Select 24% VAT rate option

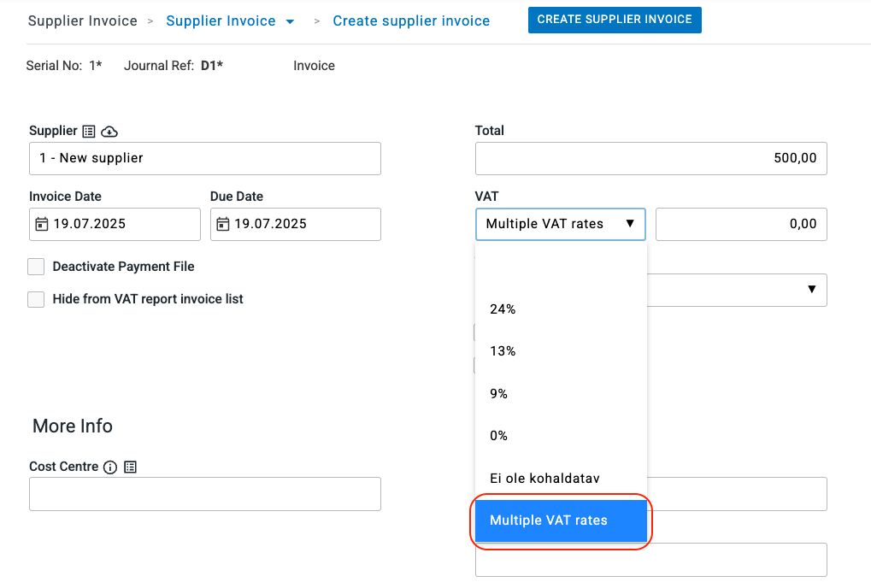click(503, 309)
